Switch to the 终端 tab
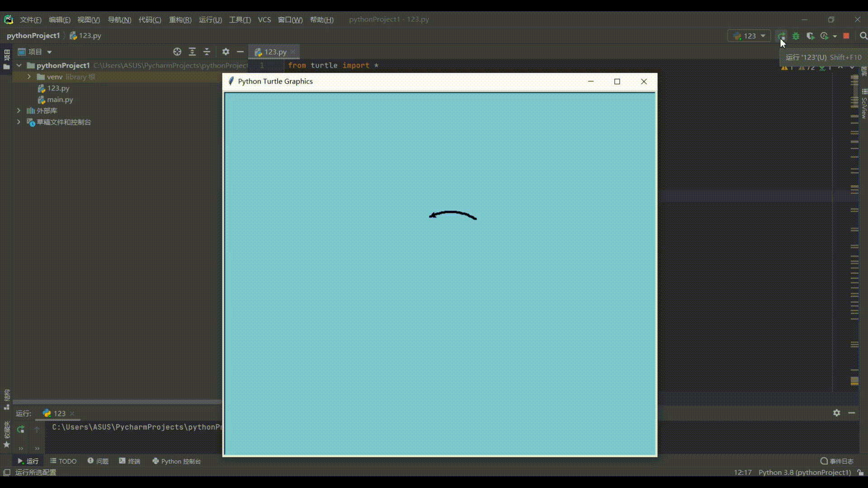 [130, 461]
